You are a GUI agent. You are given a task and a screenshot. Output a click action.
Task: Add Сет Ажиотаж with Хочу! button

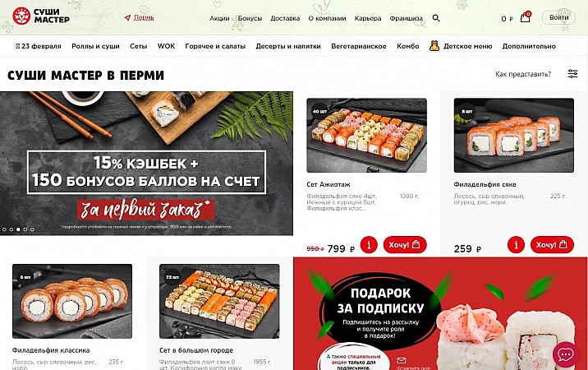[405, 245]
